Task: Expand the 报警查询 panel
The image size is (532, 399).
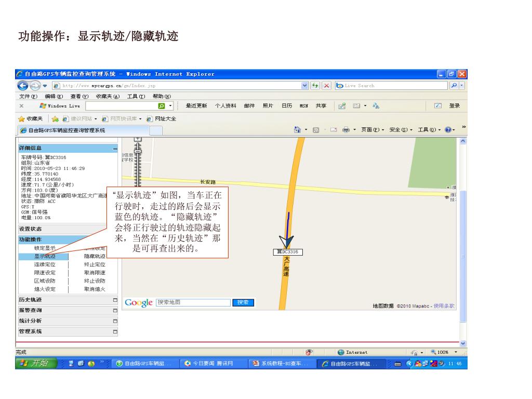Action: [x=115, y=311]
